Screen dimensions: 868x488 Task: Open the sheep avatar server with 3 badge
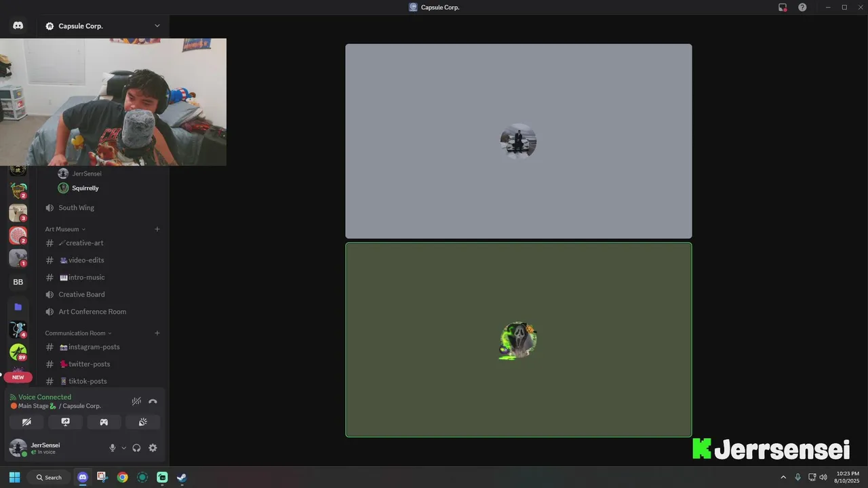[18, 213]
